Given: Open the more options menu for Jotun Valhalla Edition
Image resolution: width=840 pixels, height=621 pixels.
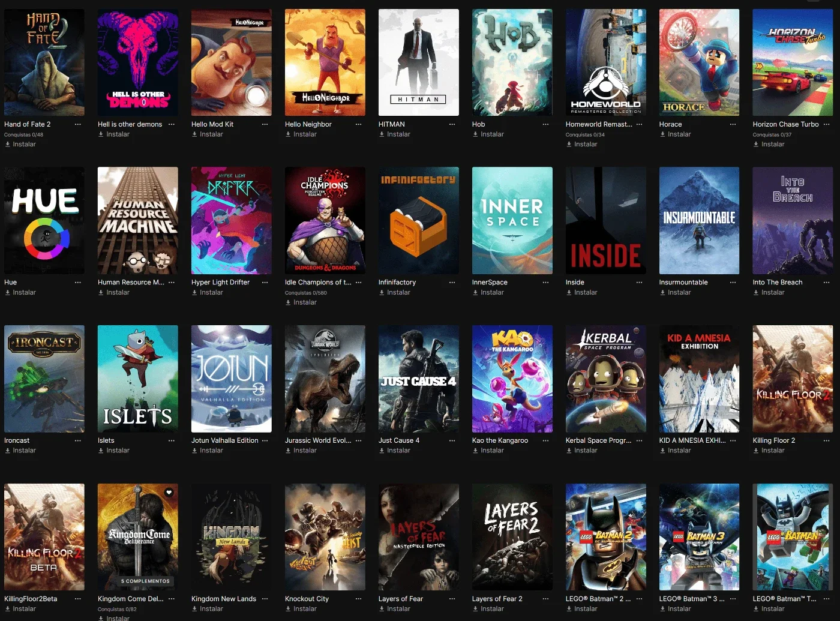Looking at the screenshot, I should click(x=265, y=440).
